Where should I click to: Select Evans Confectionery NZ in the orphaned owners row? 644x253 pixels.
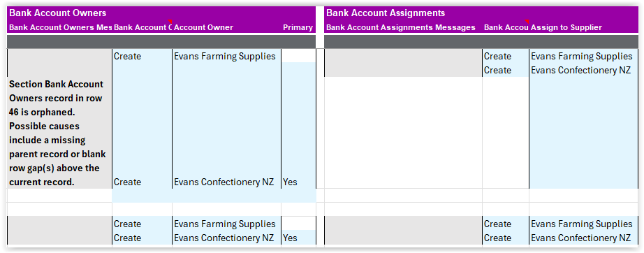tap(224, 182)
